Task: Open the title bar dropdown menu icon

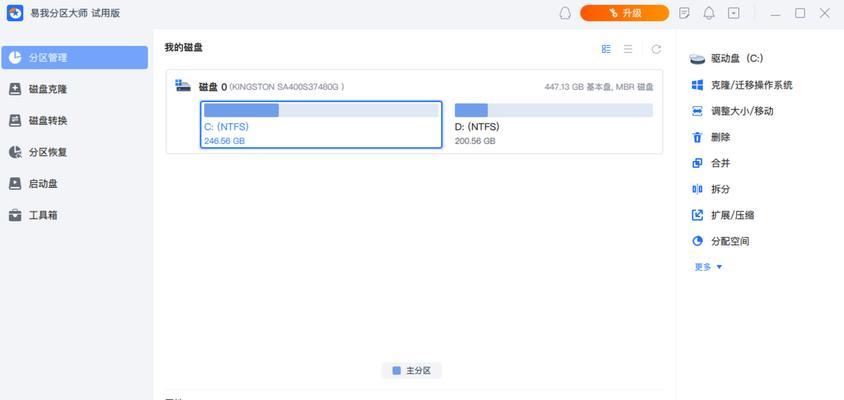Action: [x=734, y=13]
